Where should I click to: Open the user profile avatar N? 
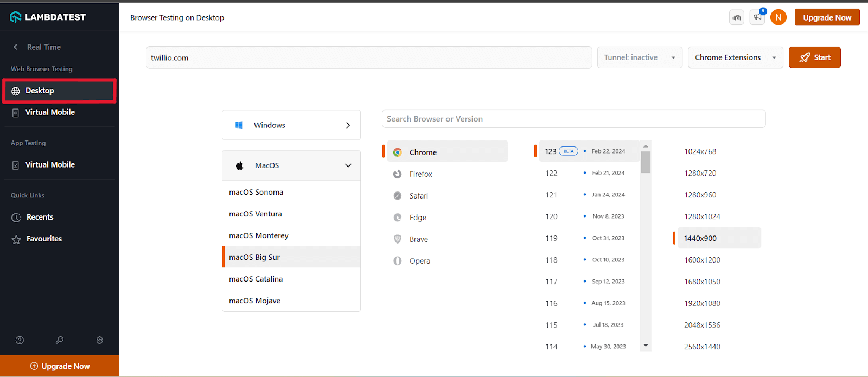point(778,17)
